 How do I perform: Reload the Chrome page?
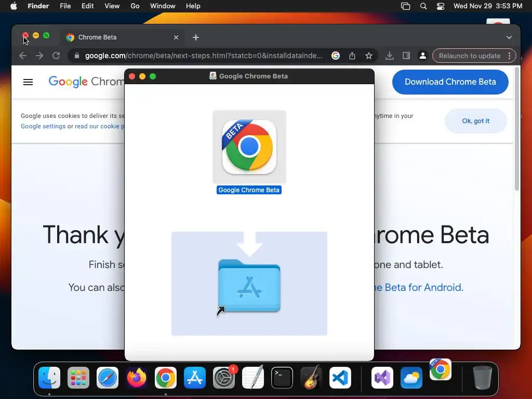pyautogui.click(x=56, y=56)
